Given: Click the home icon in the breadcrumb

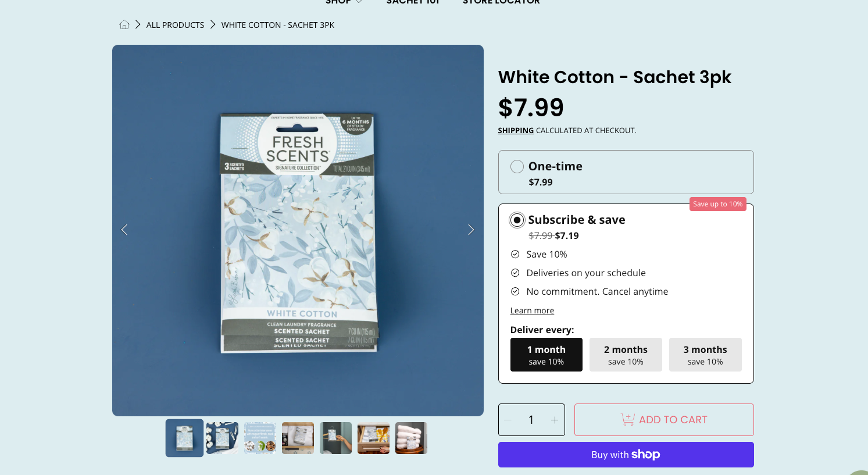Looking at the screenshot, I should 124,24.
